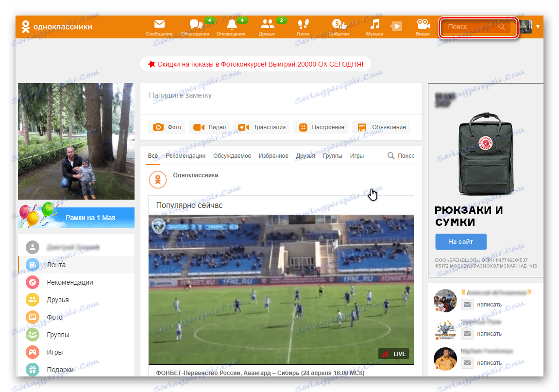This screenshot has height=392, width=559.
Task: Open the main profile photo
Action: (x=76, y=141)
